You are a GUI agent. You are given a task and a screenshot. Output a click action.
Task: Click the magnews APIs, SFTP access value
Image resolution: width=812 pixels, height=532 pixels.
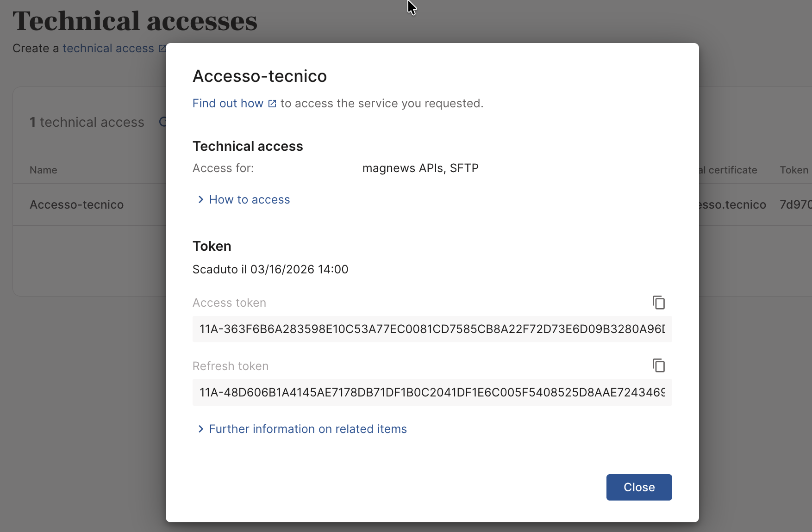tap(420, 168)
